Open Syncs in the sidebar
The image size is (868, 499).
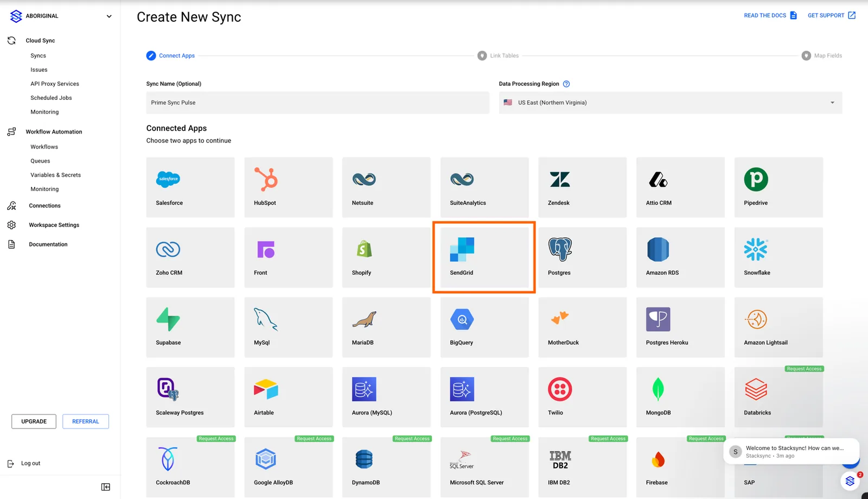(39, 55)
